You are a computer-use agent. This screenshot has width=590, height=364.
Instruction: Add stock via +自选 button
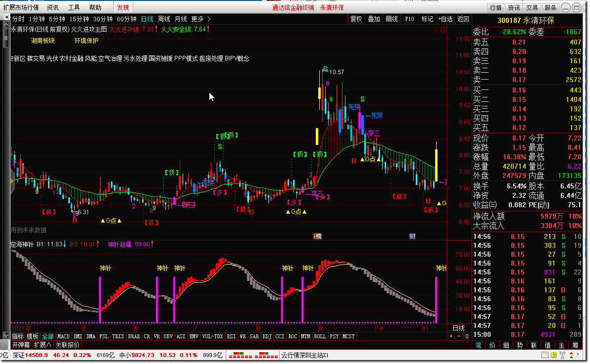(445, 19)
